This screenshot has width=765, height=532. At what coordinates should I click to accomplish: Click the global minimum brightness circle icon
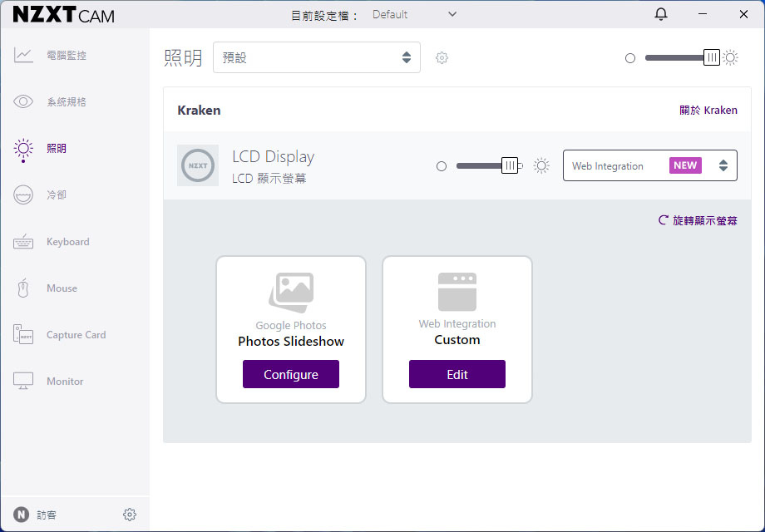(630, 58)
